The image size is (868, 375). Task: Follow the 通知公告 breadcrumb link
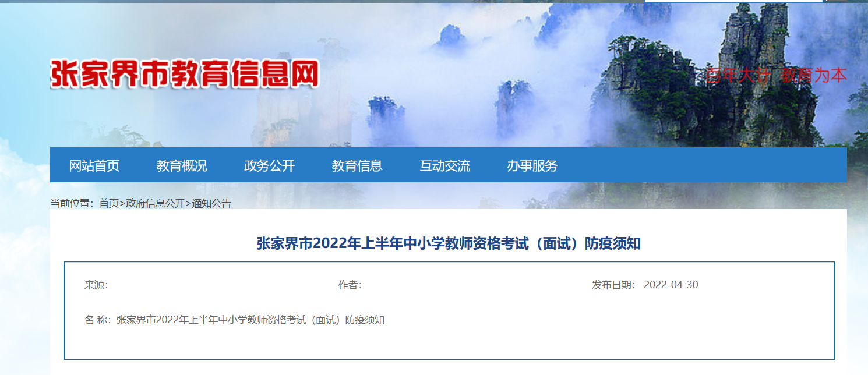click(211, 203)
